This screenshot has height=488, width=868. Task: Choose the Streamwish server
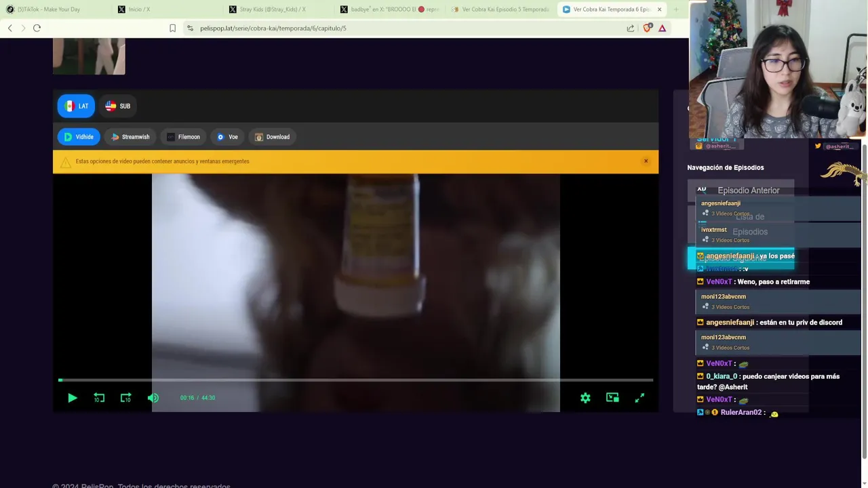click(x=130, y=137)
